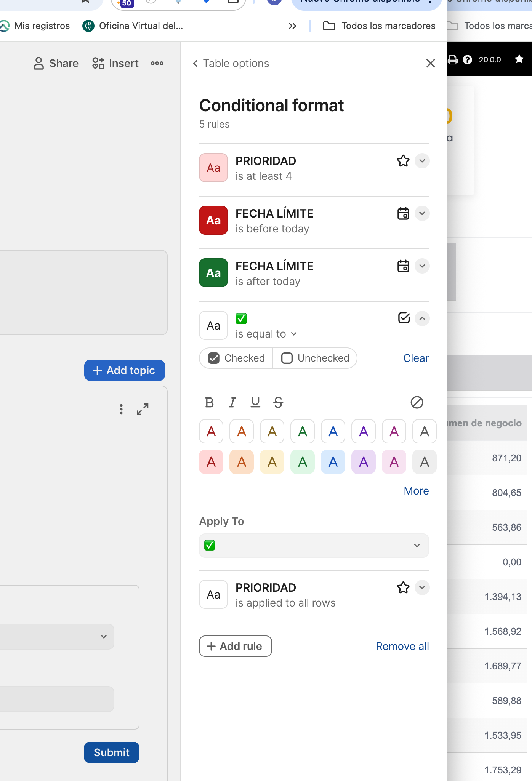Click calendar icon on 'is before today' rule
The height and width of the screenshot is (781, 532).
(x=403, y=213)
